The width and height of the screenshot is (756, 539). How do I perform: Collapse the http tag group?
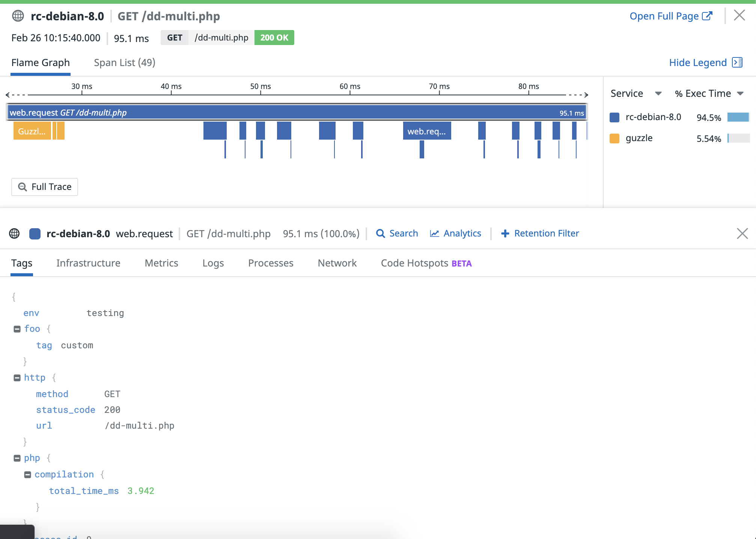[17, 378]
